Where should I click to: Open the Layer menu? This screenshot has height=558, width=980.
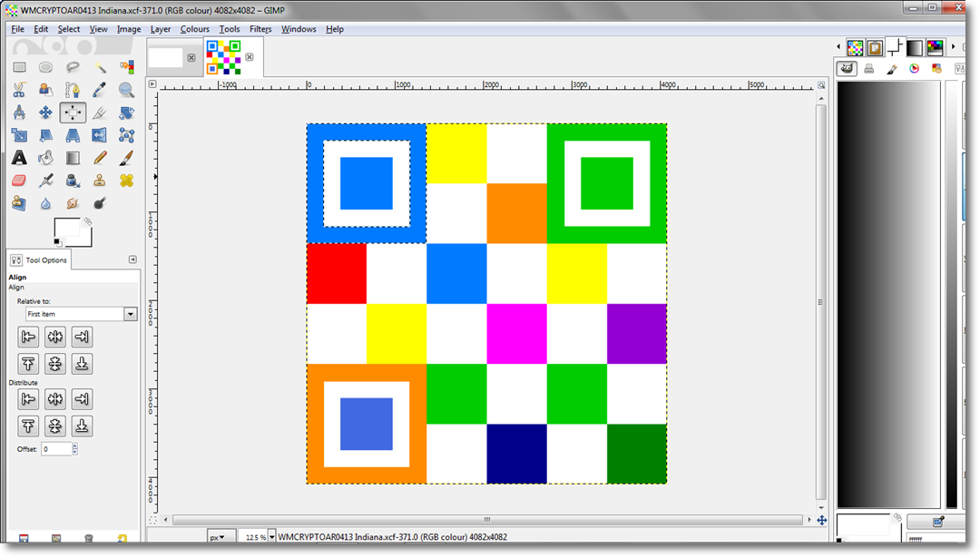pos(161,29)
